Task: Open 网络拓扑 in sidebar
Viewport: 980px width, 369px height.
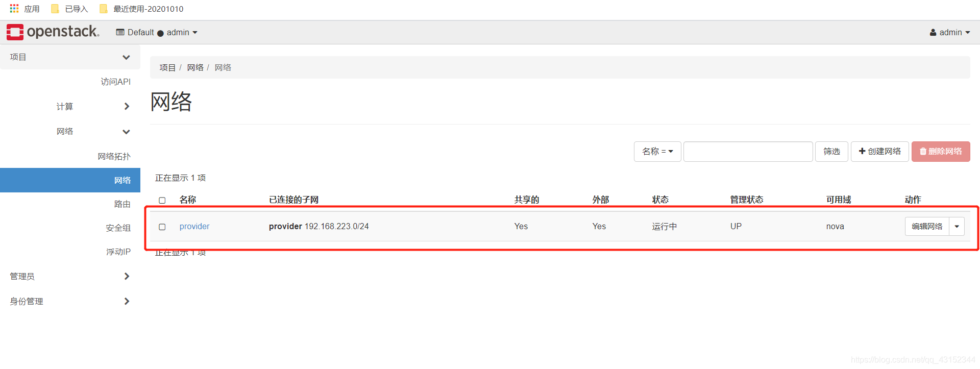Action: [114, 156]
